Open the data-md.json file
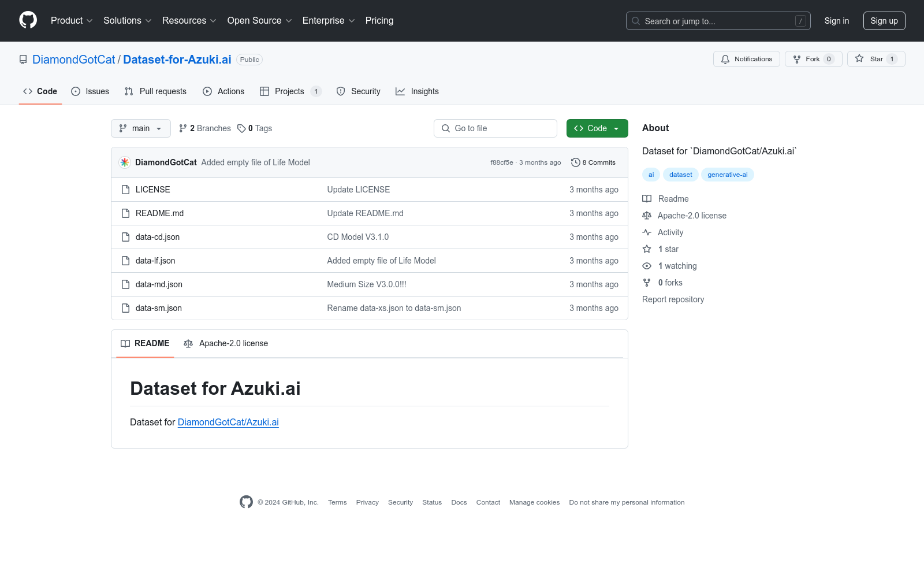This screenshot has height=578, width=924. coord(159,284)
